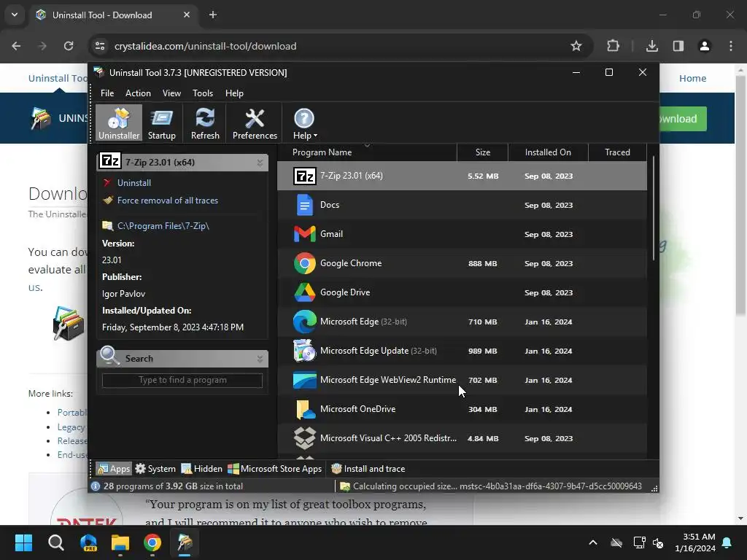This screenshot has height=560, width=747.
Task: Open the Help menu in menu bar
Action: (234, 93)
